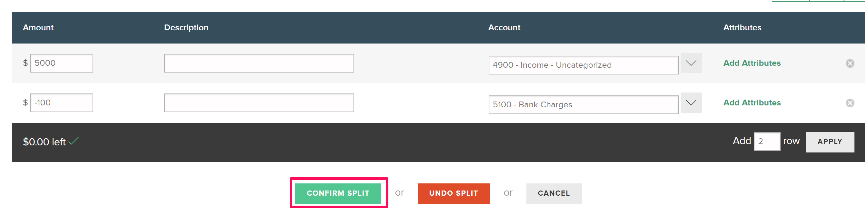This screenshot has width=868, height=215.
Task: Remove the 5000 split row
Action: pos(850,64)
